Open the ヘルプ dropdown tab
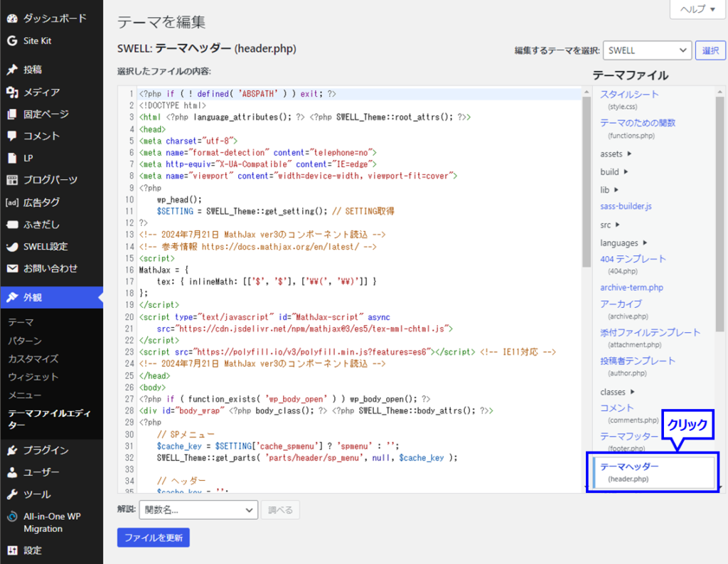The image size is (728, 564). (x=697, y=9)
